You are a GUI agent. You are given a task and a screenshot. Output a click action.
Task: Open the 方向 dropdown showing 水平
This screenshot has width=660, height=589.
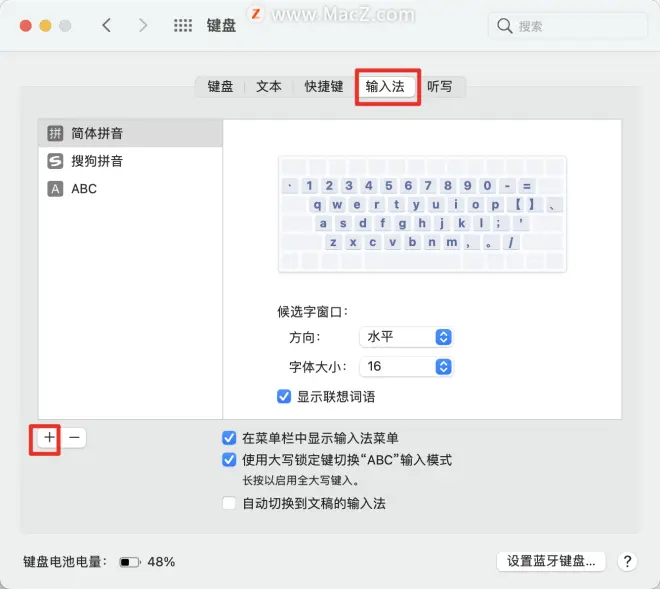[x=406, y=337]
